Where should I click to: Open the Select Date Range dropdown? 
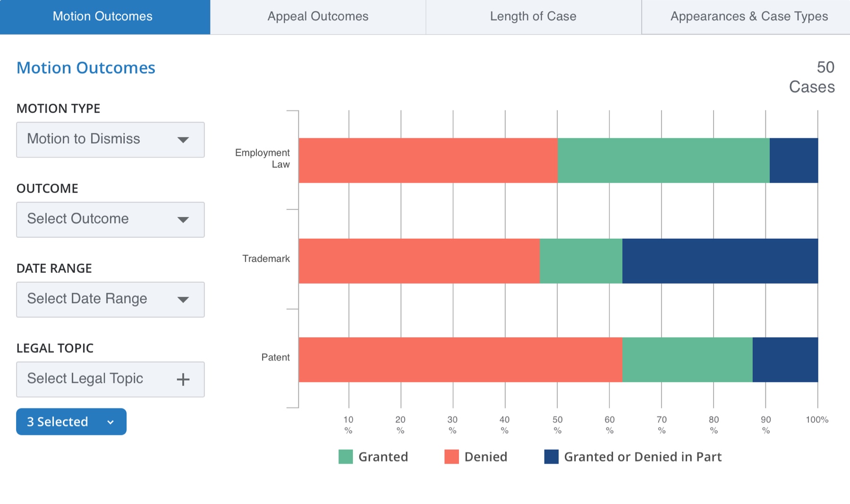click(110, 299)
